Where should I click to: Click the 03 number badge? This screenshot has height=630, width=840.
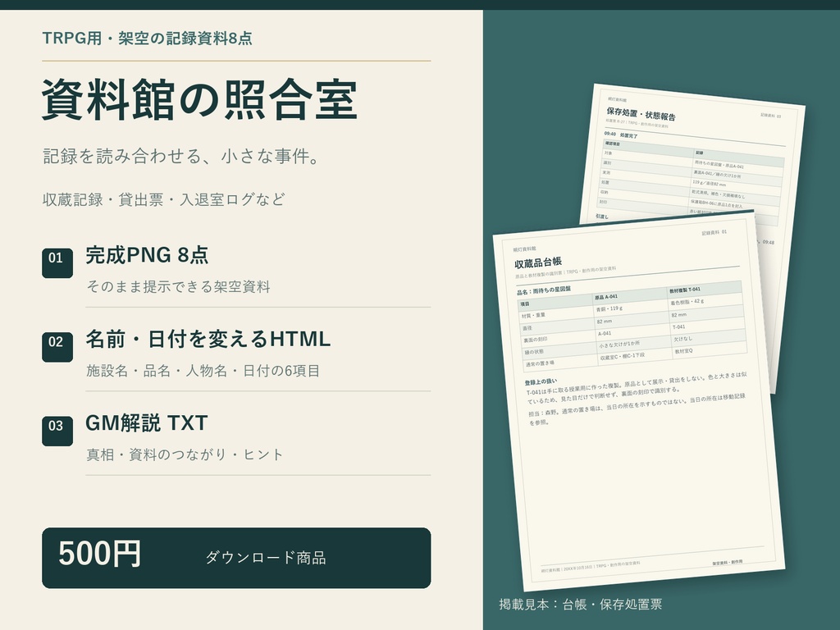[57, 431]
